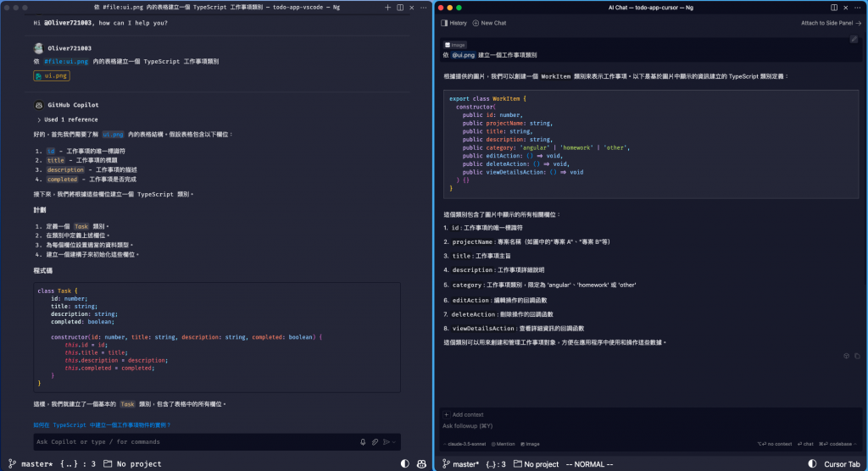Click the -- NORMAL -- mode status in Cursor
The height and width of the screenshot is (471, 868).
pyautogui.click(x=589, y=464)
